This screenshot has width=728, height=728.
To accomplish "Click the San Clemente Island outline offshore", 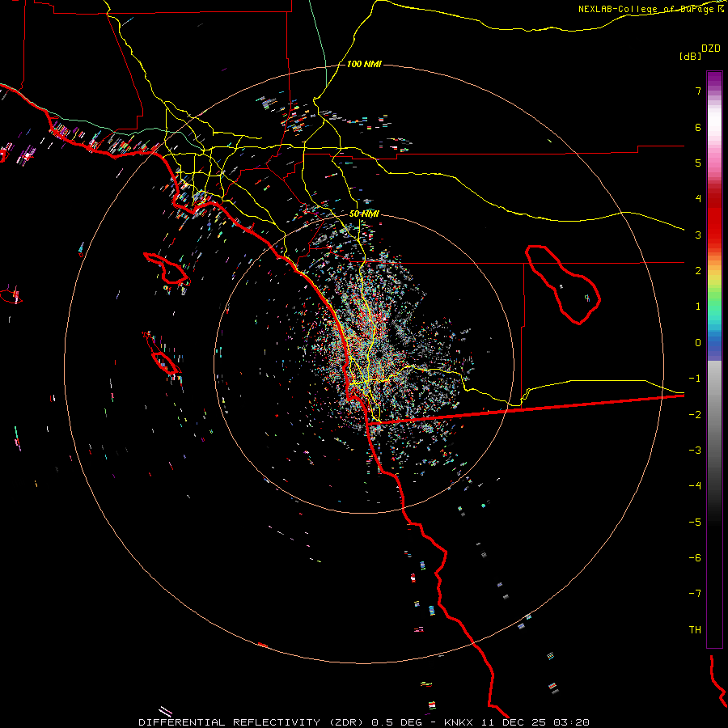I will click(165, 362).
